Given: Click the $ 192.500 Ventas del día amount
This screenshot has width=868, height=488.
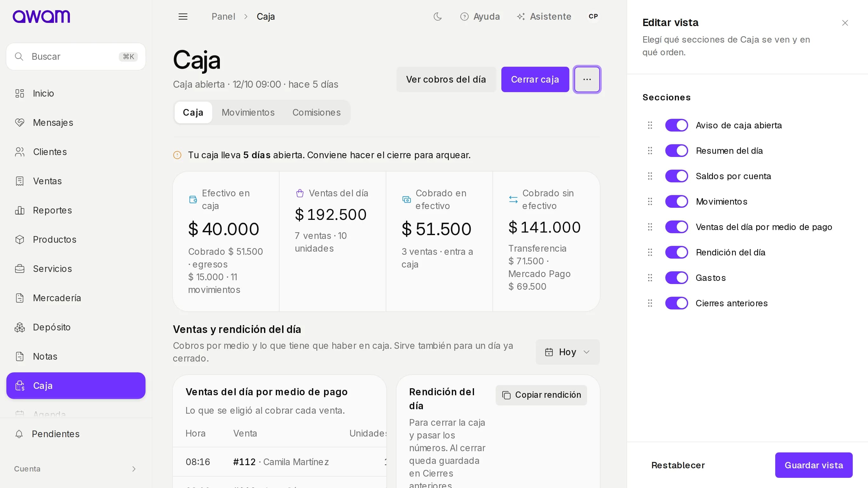Looking at the screenshot, I should pos(330,215).
